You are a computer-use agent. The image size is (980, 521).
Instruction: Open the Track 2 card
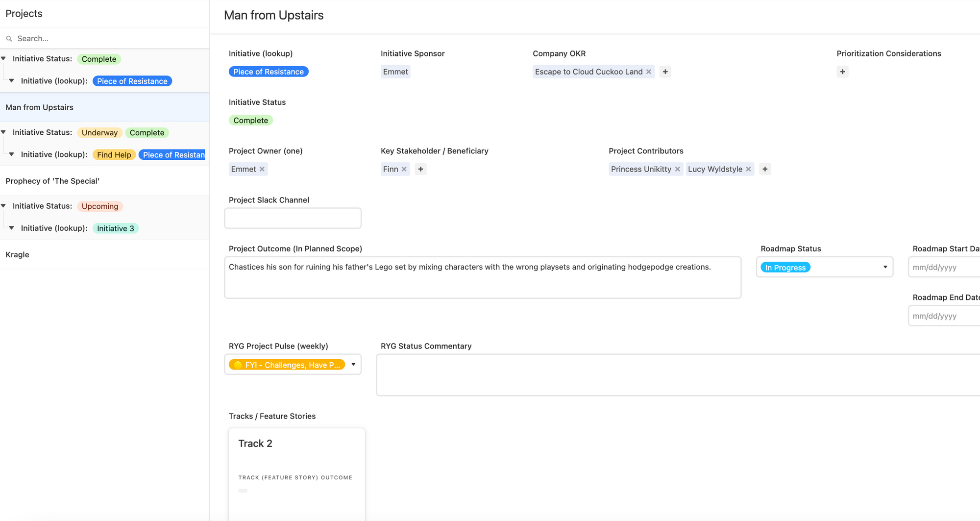(297, 474)
